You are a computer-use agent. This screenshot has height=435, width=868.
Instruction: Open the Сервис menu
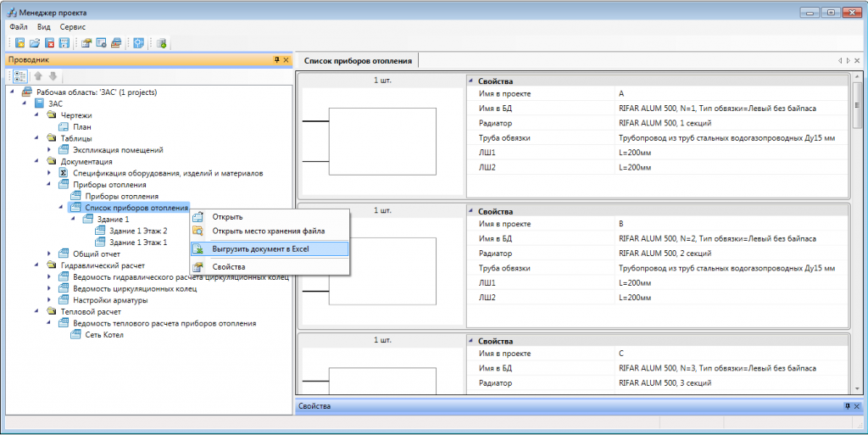[x=73, y=26]
